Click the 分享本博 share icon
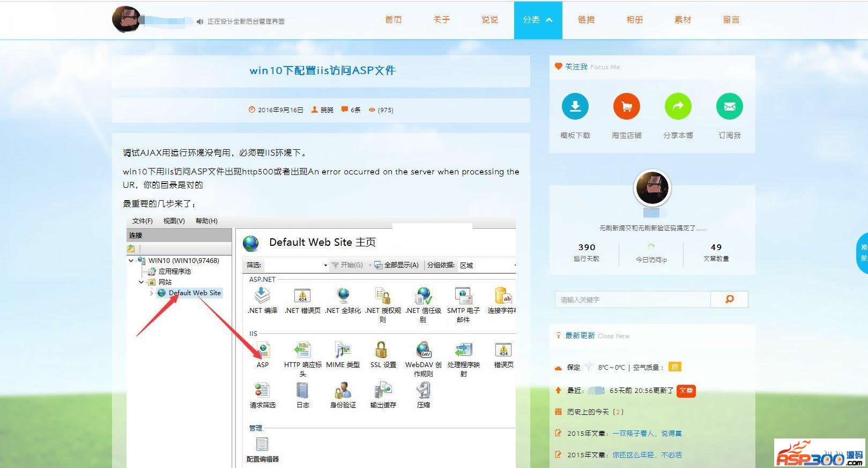Viewport: 868px width, 468px height. pos(678,106)
